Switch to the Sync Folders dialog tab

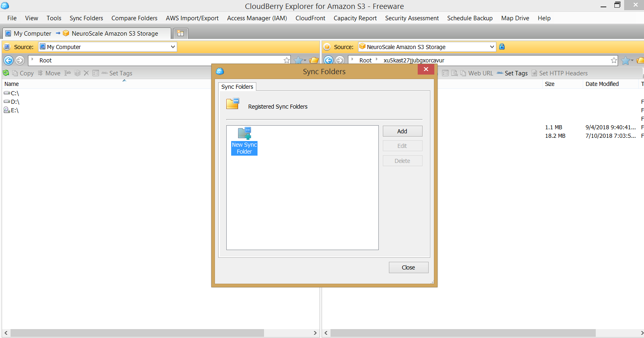237,87
